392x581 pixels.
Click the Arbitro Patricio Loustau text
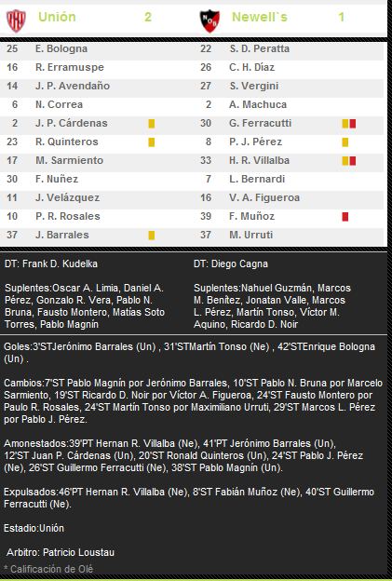pos(61,552)
